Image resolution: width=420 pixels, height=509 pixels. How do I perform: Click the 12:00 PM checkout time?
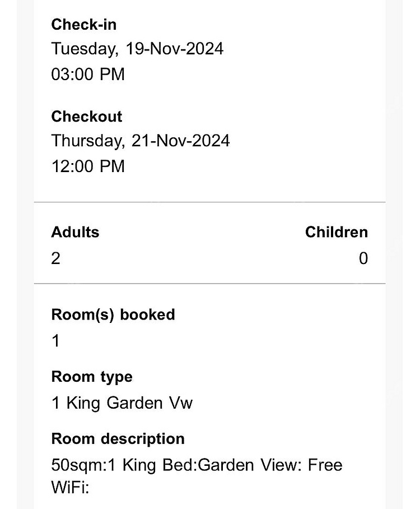pos(88,166)
